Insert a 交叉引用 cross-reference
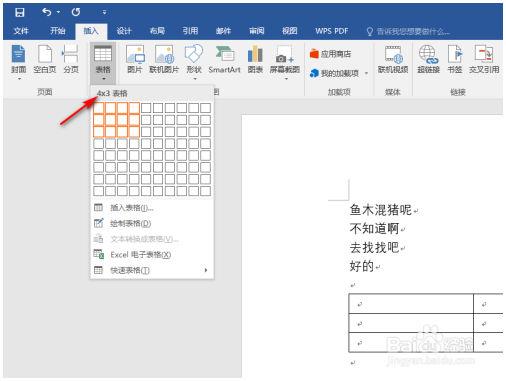This screenshot has width=506, height=381. tap(484, 59)
